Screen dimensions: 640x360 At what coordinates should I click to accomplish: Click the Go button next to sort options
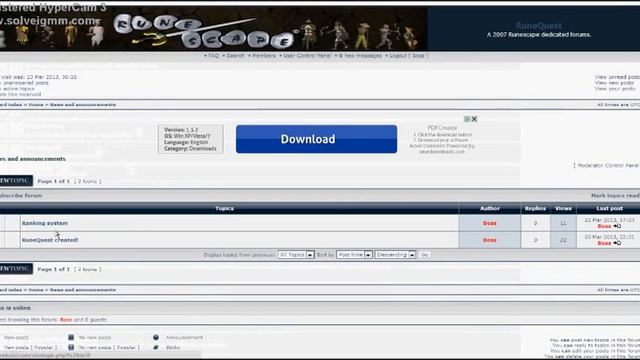tap(424, 255)
